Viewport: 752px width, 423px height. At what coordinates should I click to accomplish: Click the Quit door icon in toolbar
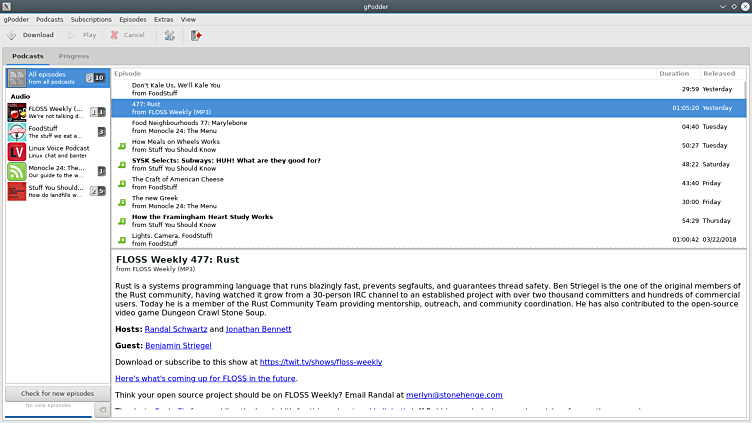(196, 35)
